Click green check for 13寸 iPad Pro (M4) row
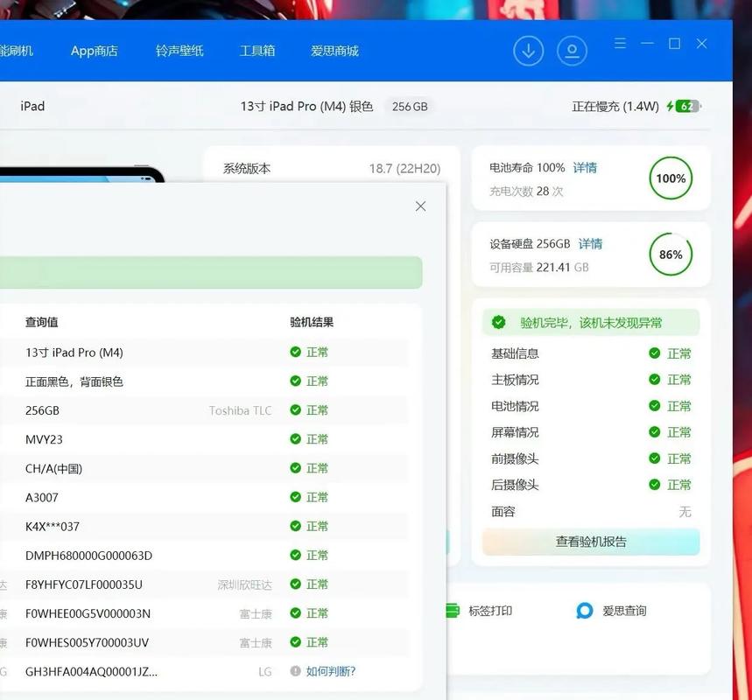The width and height of the screenshot is (752, 700). tap(295, 352)
